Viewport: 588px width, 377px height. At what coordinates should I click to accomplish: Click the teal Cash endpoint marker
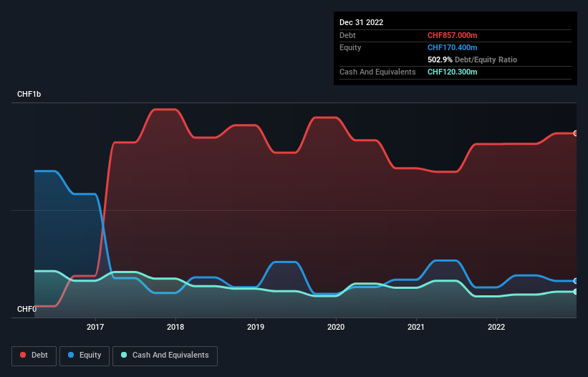576,292
